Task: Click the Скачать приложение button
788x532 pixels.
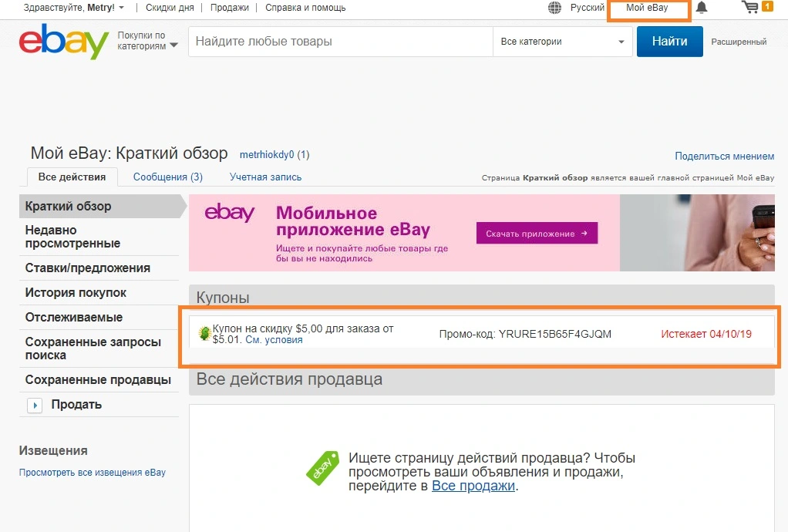Action: [x=537, y=233]
